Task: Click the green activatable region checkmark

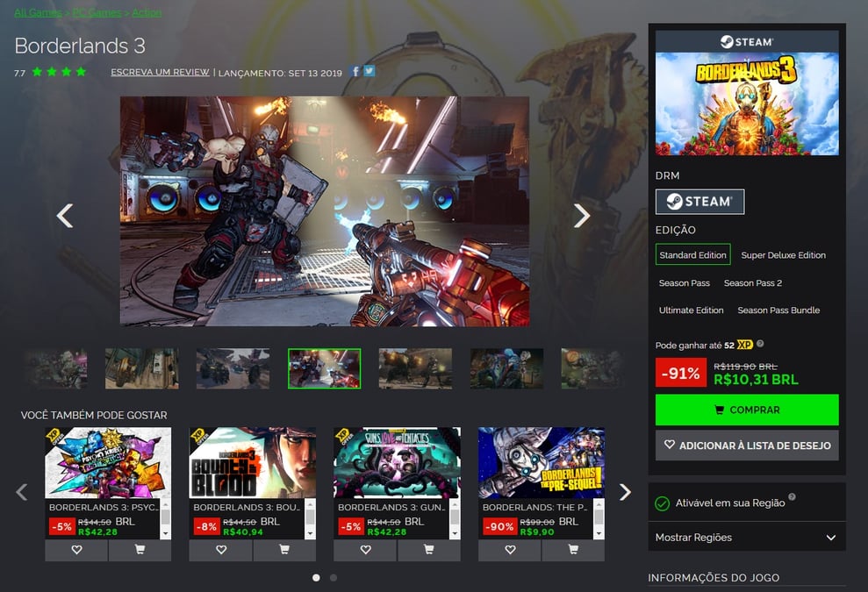Action: point(662,503)
